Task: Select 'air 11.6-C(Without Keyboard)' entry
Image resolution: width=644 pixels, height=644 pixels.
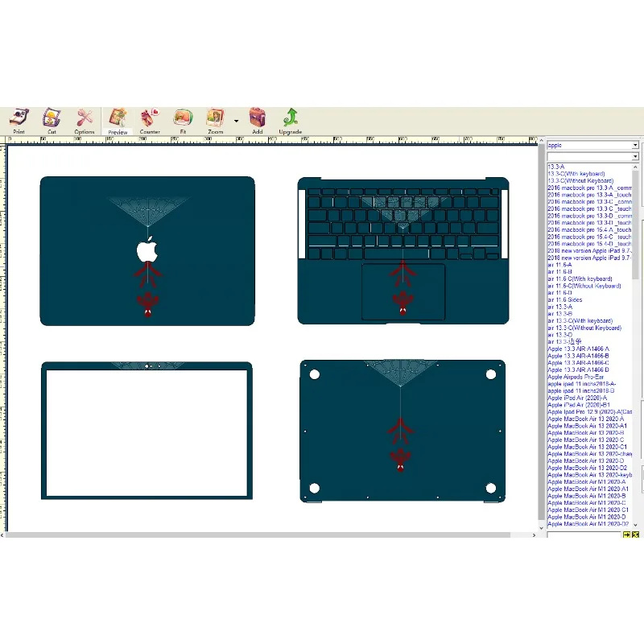Action: [584, 286]
